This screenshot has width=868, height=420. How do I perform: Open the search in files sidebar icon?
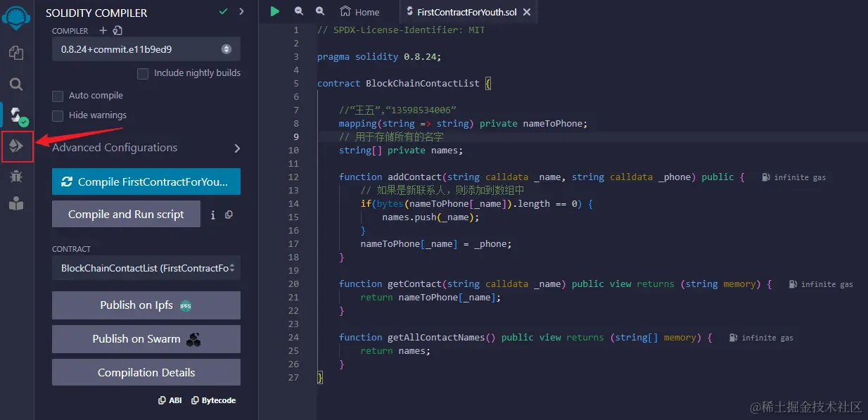[x=16, y=84]
